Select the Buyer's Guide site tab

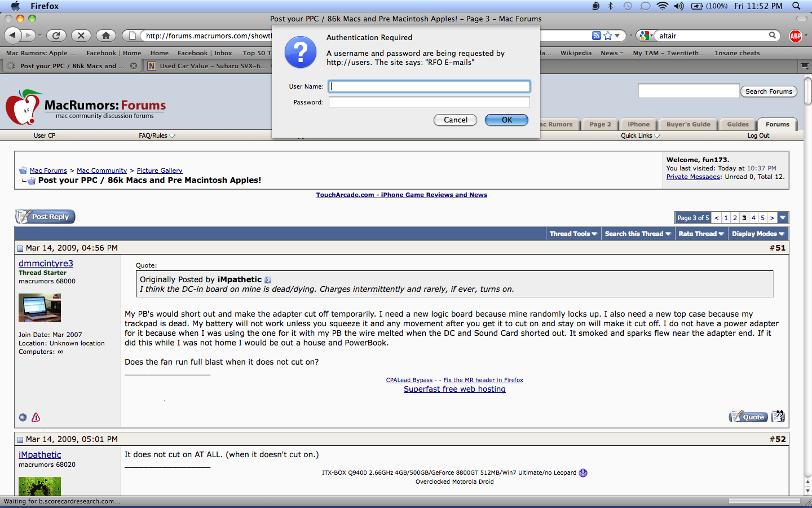688,124
